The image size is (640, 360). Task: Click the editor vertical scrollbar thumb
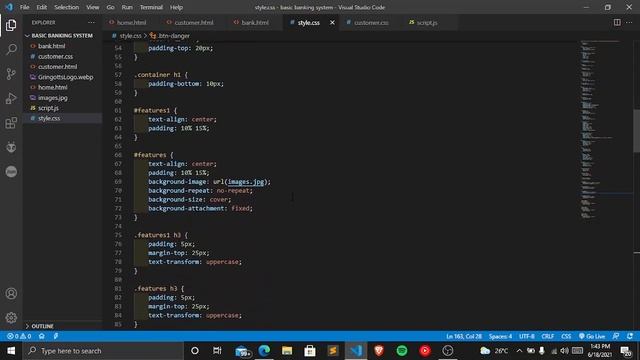pos(637,131)
